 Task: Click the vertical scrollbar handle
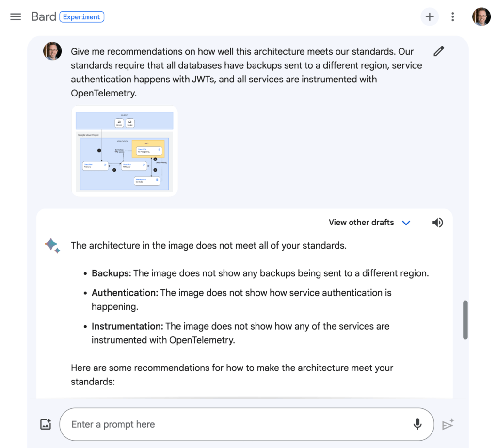[465, 320]
